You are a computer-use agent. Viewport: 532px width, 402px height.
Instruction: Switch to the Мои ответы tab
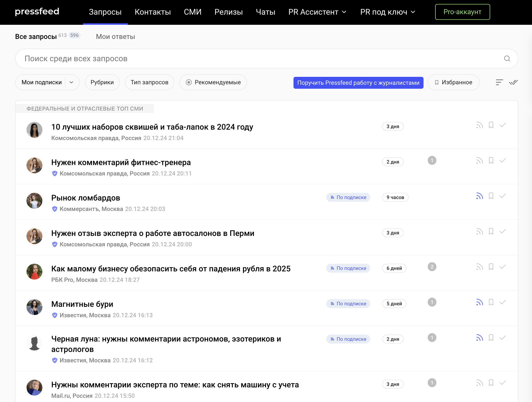[115, 37]
